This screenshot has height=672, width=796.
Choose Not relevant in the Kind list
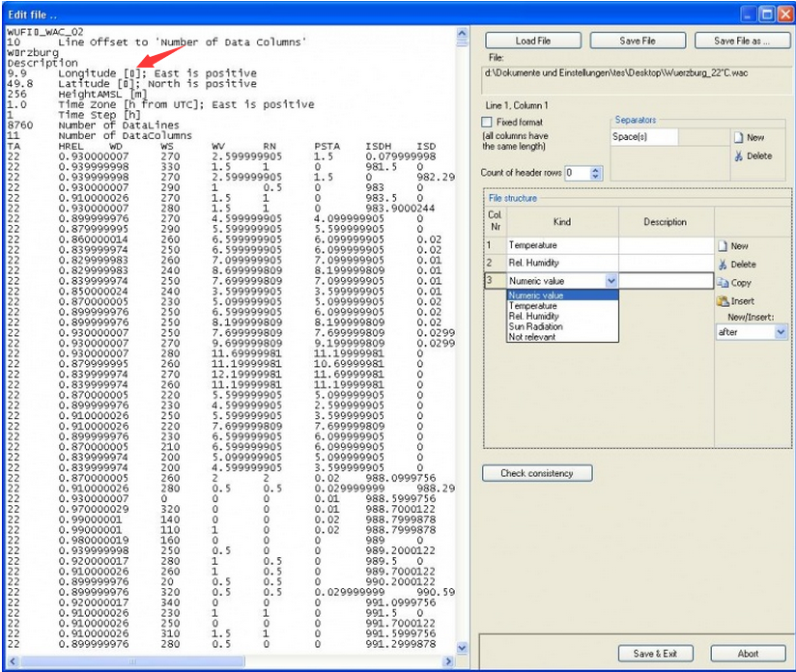pyautogui.click(x=532, y=337)
